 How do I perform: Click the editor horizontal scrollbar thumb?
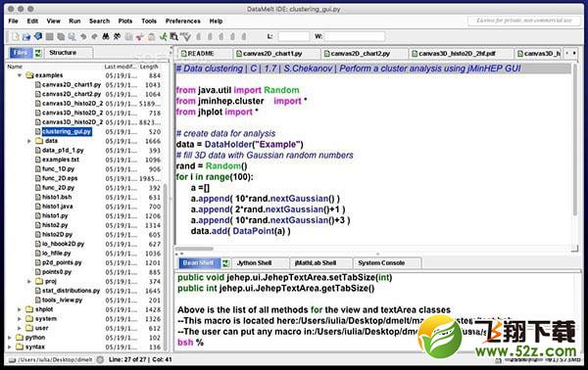coord(194,249)
